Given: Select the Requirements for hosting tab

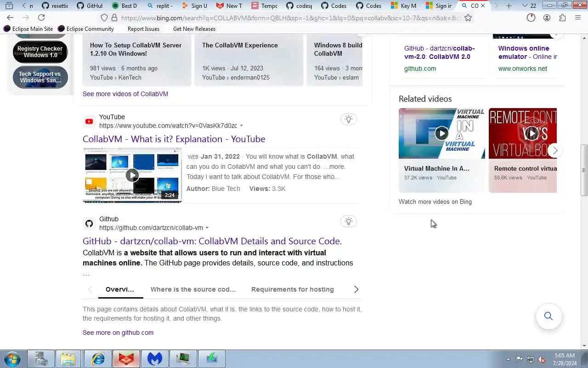Looking at the screenshot, I should point(293,289).
